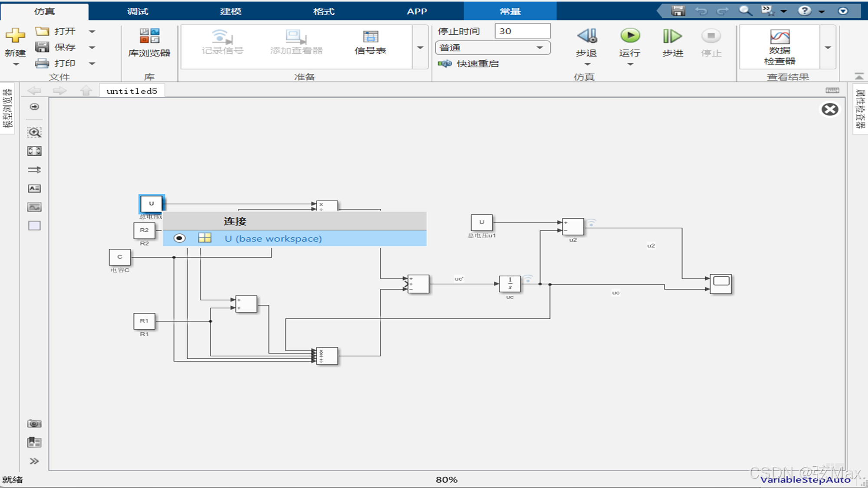Click the stop time input field
868x488 pixels.
(523, 31)
